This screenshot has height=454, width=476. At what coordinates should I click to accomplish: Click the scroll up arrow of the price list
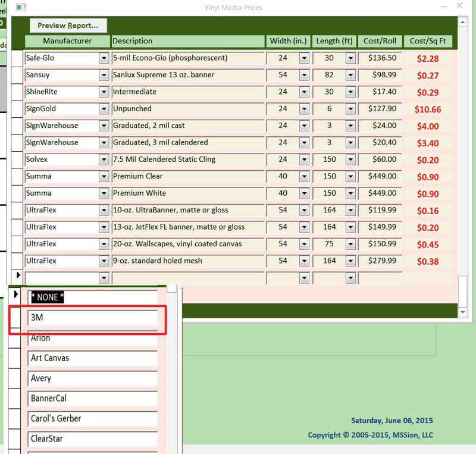coord(463,22)
